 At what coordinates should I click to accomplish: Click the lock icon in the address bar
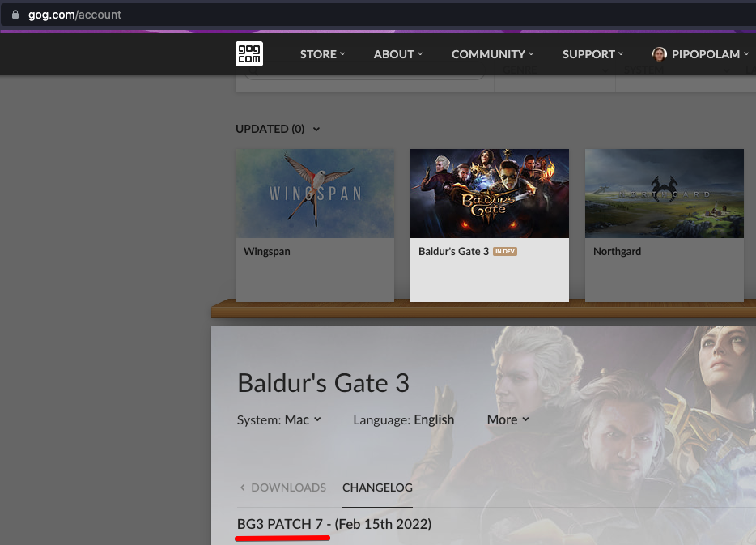15,15
